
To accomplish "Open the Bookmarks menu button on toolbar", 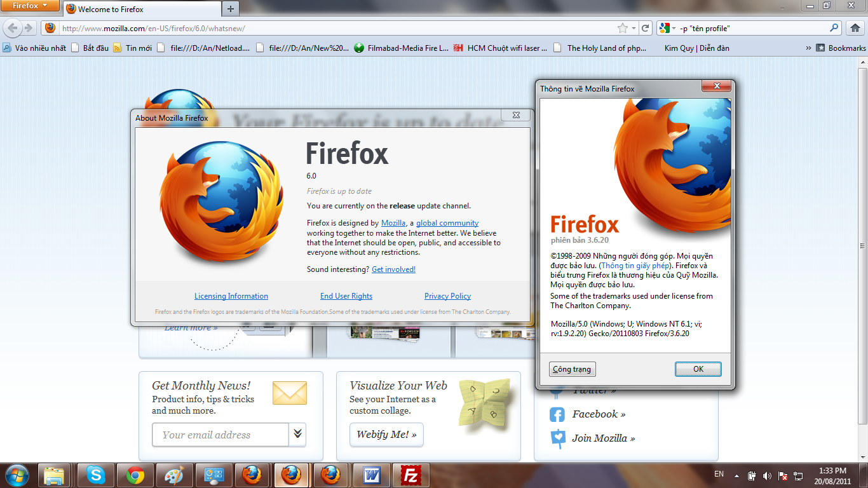I will pyautogui.click(x=841, y=48).
